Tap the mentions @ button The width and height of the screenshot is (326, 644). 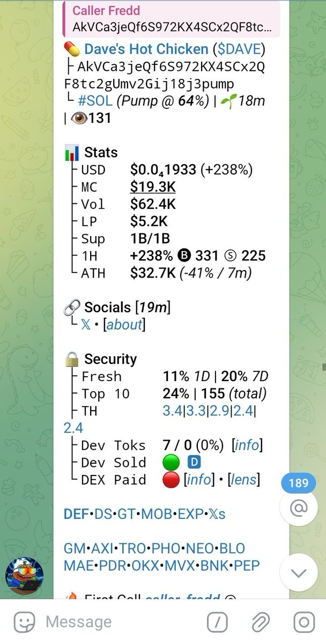tap(299, 508)
